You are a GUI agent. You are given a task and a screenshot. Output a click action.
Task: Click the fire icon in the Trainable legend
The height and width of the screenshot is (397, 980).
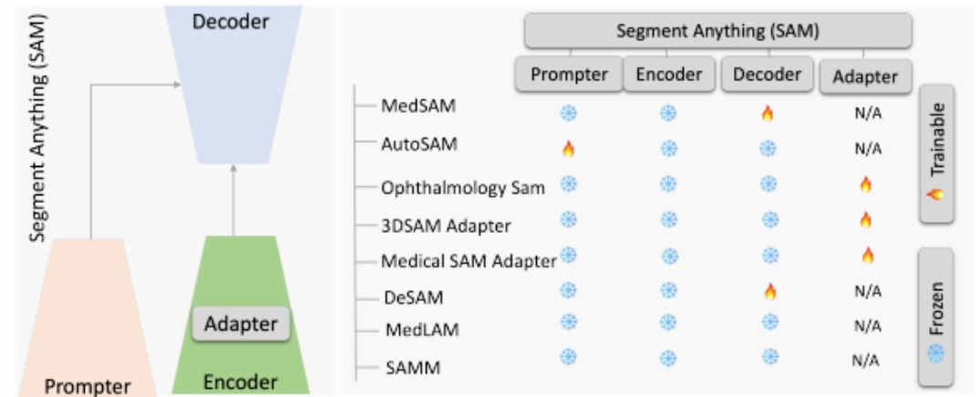coord(936,193)
